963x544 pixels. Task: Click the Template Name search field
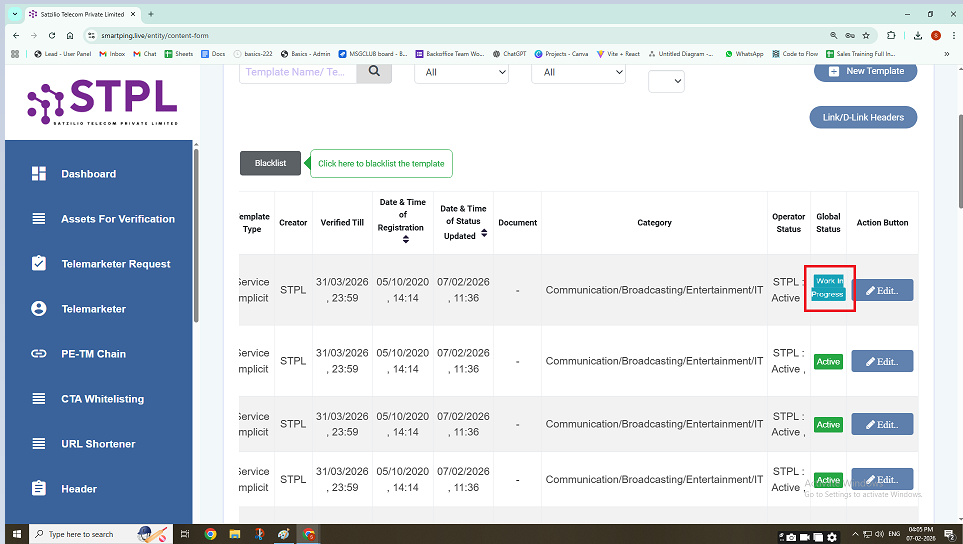point(297,71)
